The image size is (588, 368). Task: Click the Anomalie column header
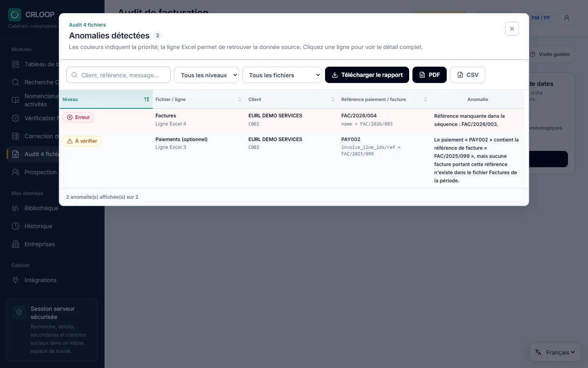(x=478, y=99)
